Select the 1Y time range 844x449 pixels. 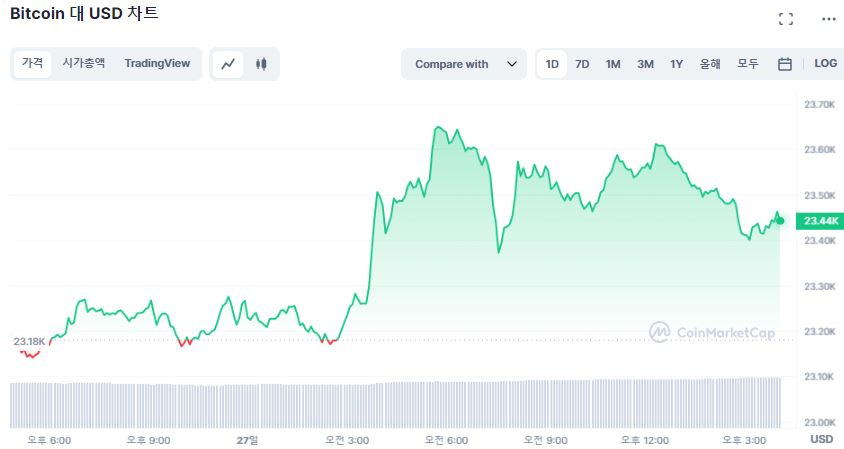tap(677, 64)
